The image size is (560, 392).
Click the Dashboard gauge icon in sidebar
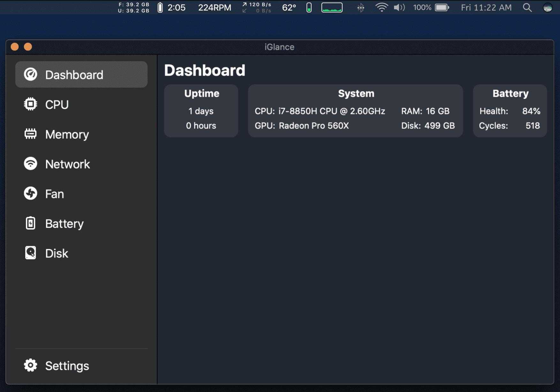coord(31,74)
